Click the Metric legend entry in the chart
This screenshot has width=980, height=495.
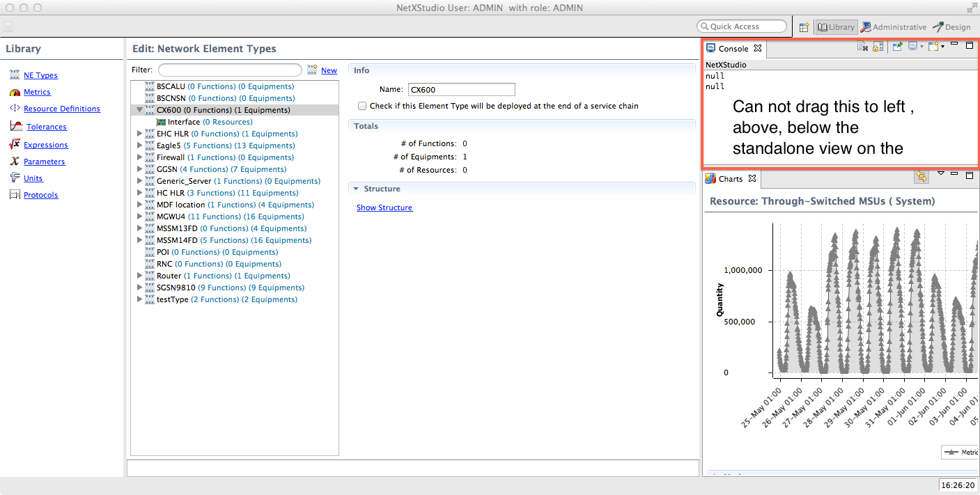coord(961,452)
